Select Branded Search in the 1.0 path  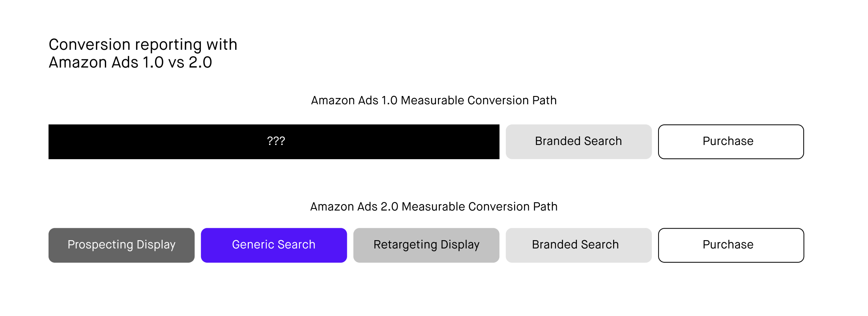click(578, 142)
